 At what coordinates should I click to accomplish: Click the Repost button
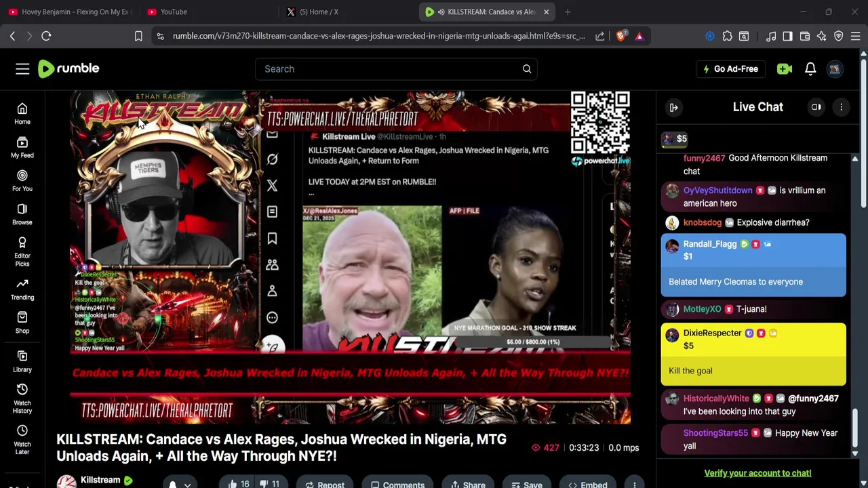(325, 484)
